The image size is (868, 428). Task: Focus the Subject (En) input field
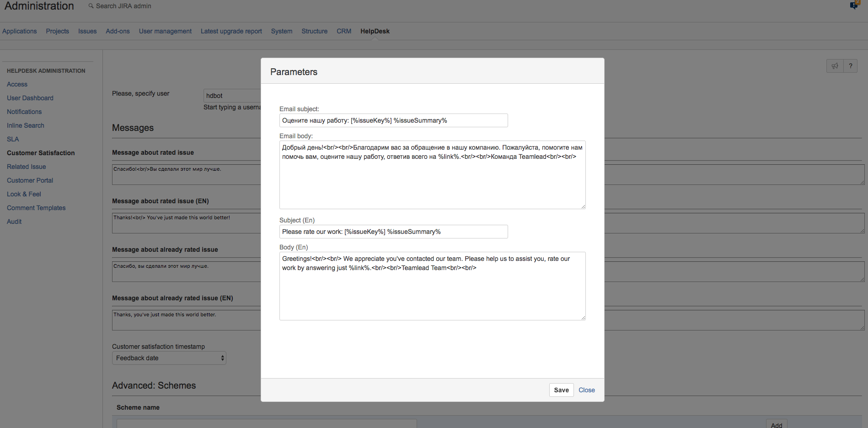393,232
